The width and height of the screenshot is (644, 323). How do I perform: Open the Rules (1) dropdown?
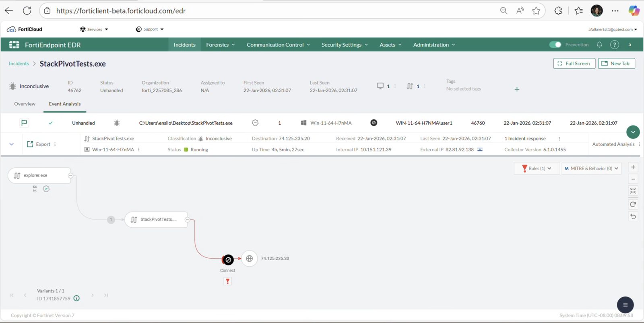(537, 169)
